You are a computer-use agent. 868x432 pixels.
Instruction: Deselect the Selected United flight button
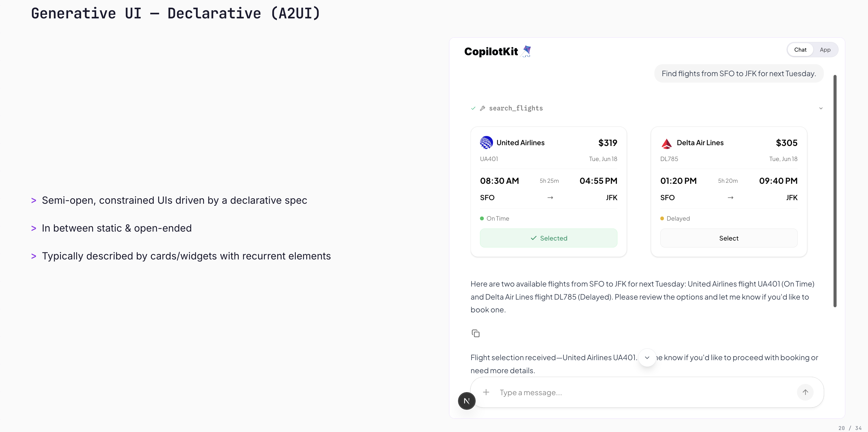tap(548, 238)
